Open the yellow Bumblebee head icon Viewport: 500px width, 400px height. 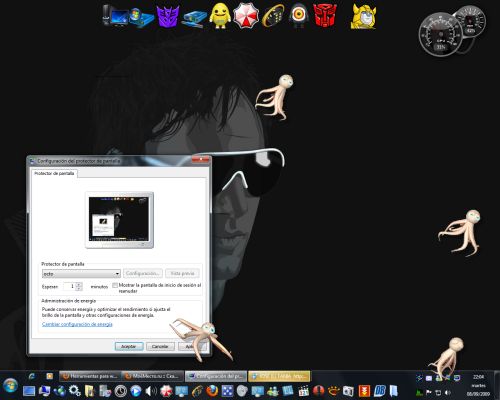363,16
